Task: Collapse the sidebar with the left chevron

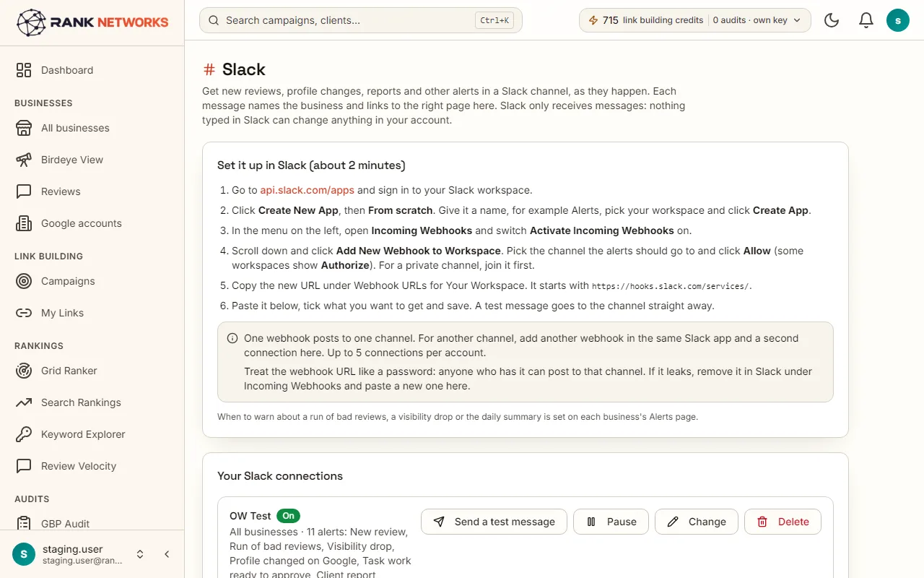Action: [x=167, y=554]
